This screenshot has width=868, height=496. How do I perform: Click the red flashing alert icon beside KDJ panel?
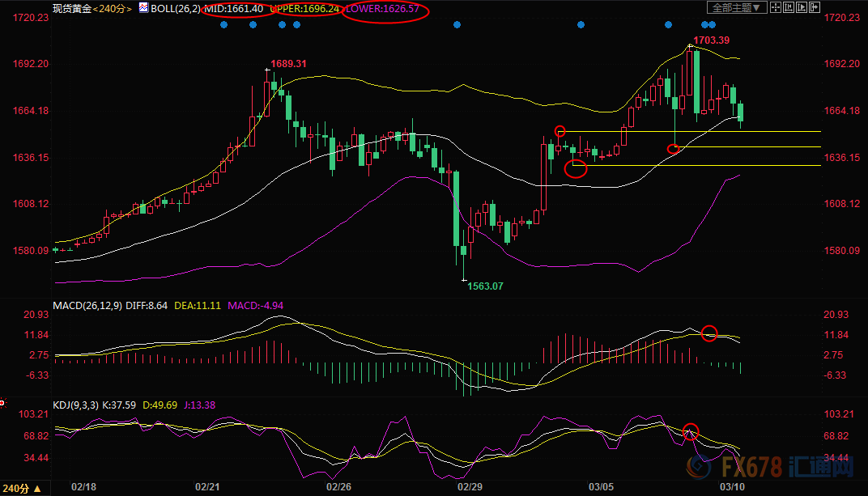point(2,403)
